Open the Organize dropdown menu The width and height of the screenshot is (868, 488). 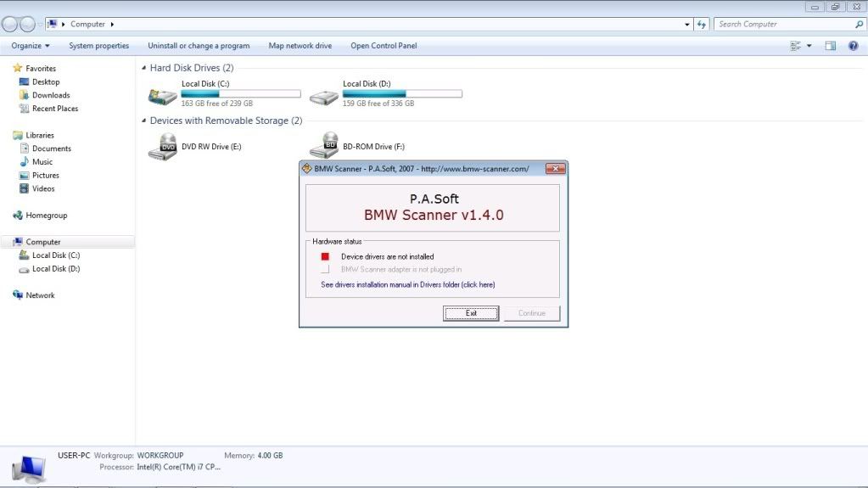(x=31, y=46)
